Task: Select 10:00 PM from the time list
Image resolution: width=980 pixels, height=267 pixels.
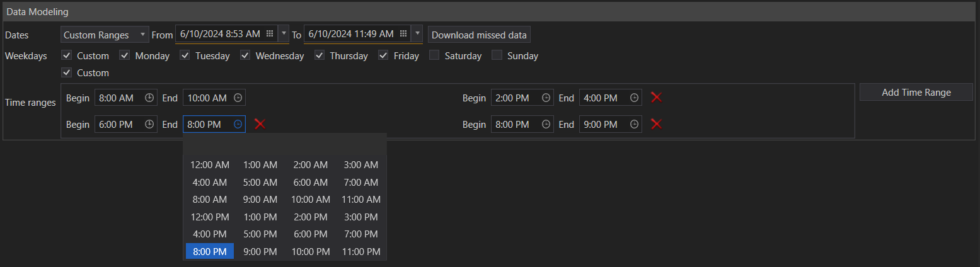Action: [x=310, y=251]
